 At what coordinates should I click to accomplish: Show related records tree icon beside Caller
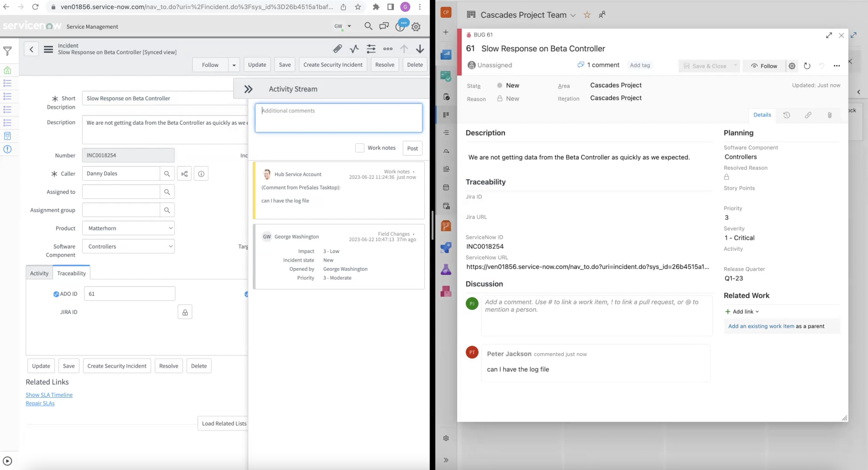click(184, 174)
